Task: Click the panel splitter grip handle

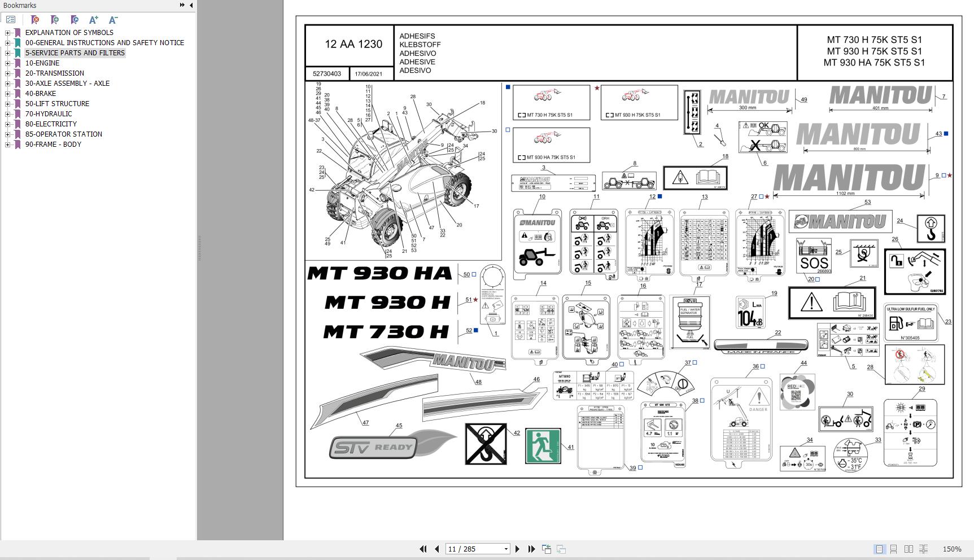Action: (x=198, y=248)
